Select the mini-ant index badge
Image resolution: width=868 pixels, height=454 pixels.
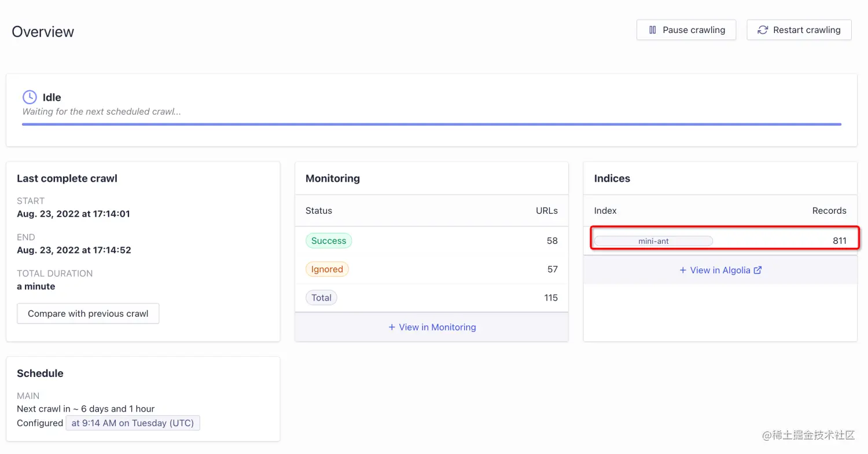coord(653,241)
